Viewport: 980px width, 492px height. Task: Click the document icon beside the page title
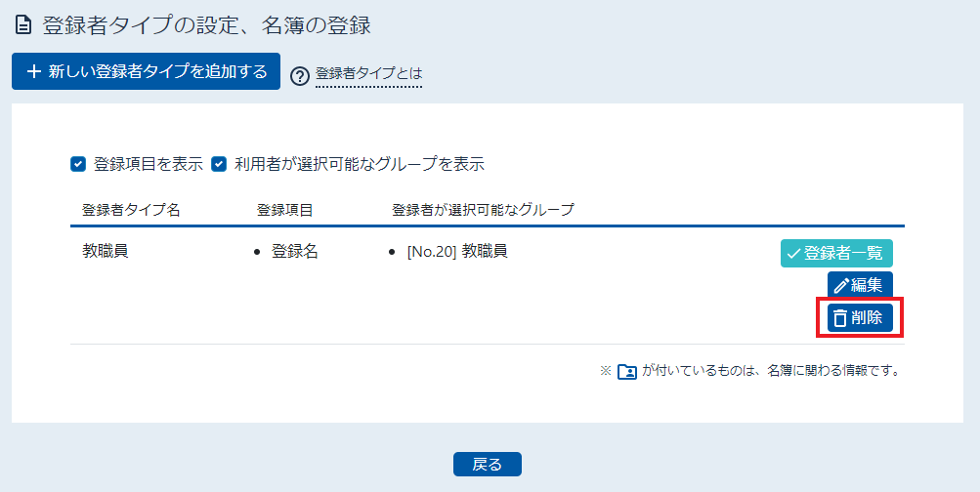pyautogui.click(x=22, y=25)
